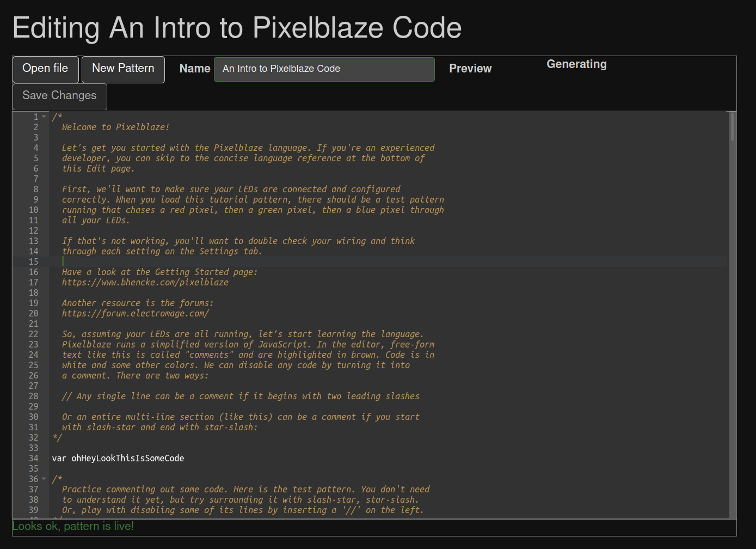Click the double-slash comment example on line 28
Viewport: 756px width, 549px height.
click(x=241, y=396)
